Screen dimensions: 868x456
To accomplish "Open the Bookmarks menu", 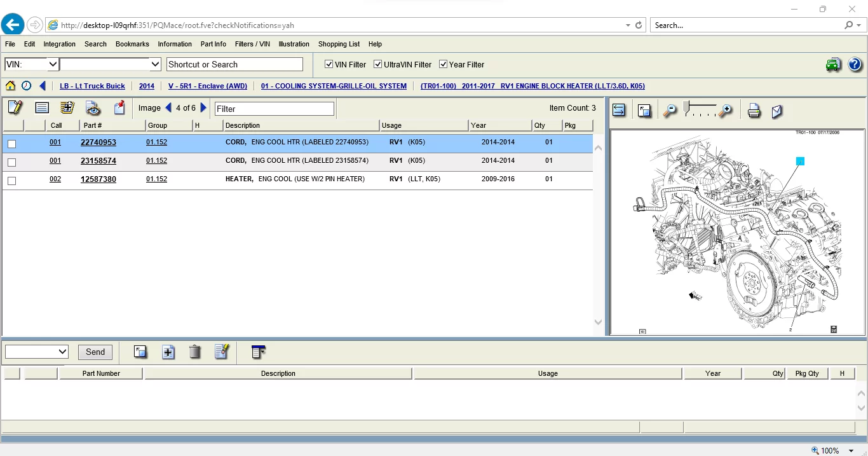I will tap(132, 44).
